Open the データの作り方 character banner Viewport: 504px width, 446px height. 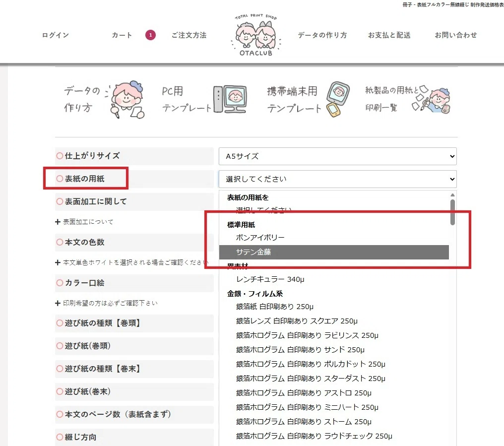(105, 99)
